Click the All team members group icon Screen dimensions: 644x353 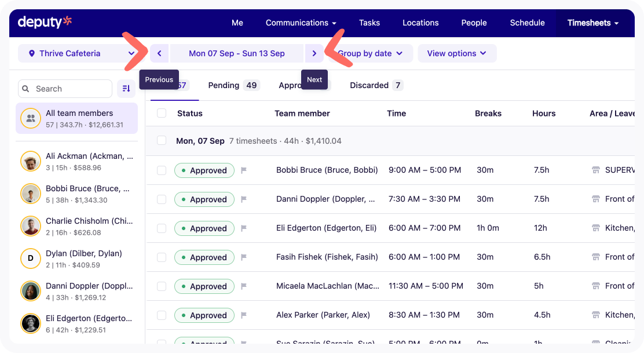point(31,118)
